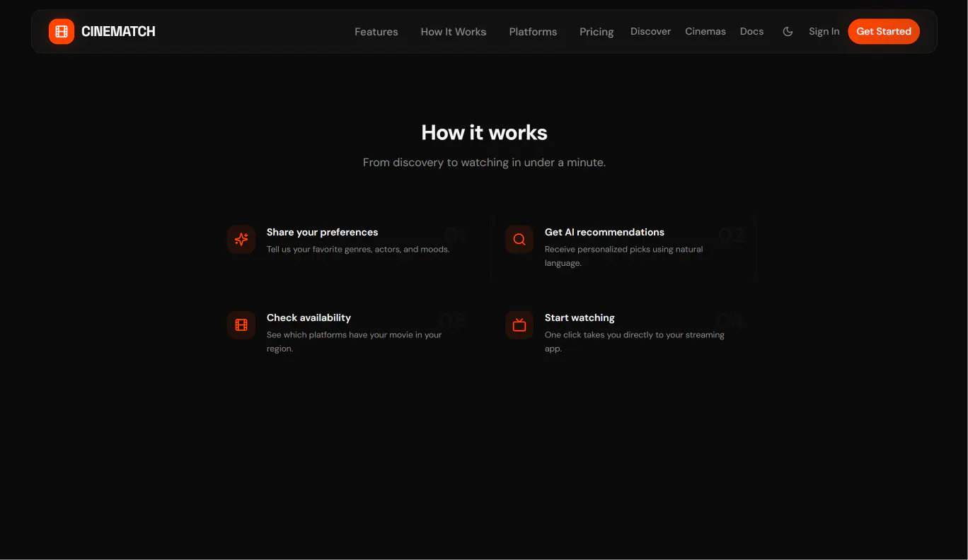Toggle dark mode moon icon
Screen dimensions: 968x560
click(x=788, y=31)
